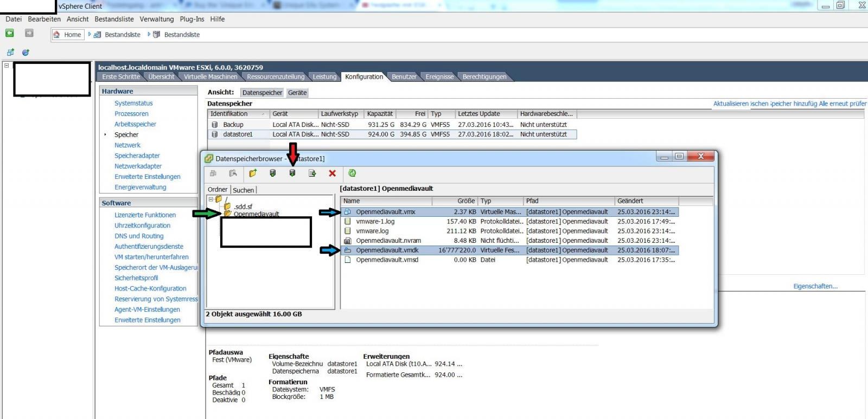
Task: Click the Alle erneut prüfen link
Action: [843, 104]
